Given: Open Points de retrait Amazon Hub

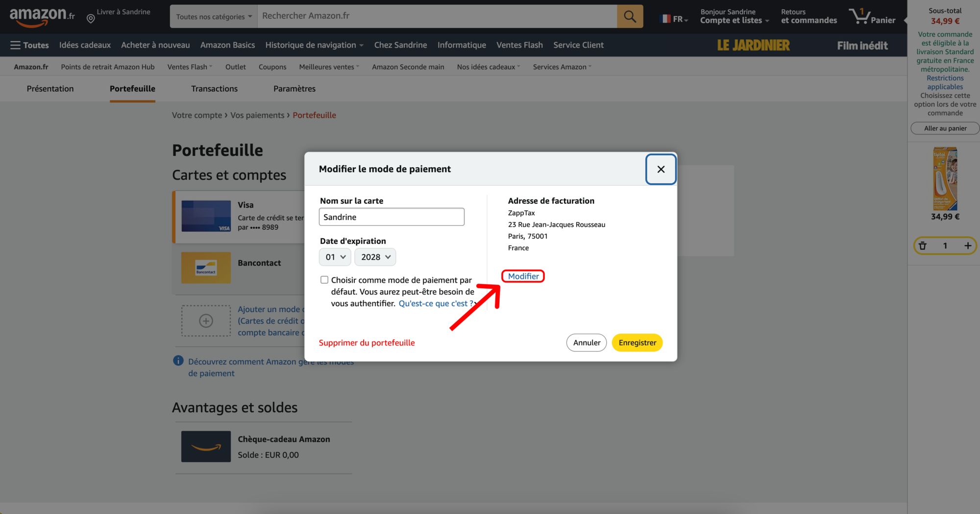Looking at the screenshot, I should point(107,67).
